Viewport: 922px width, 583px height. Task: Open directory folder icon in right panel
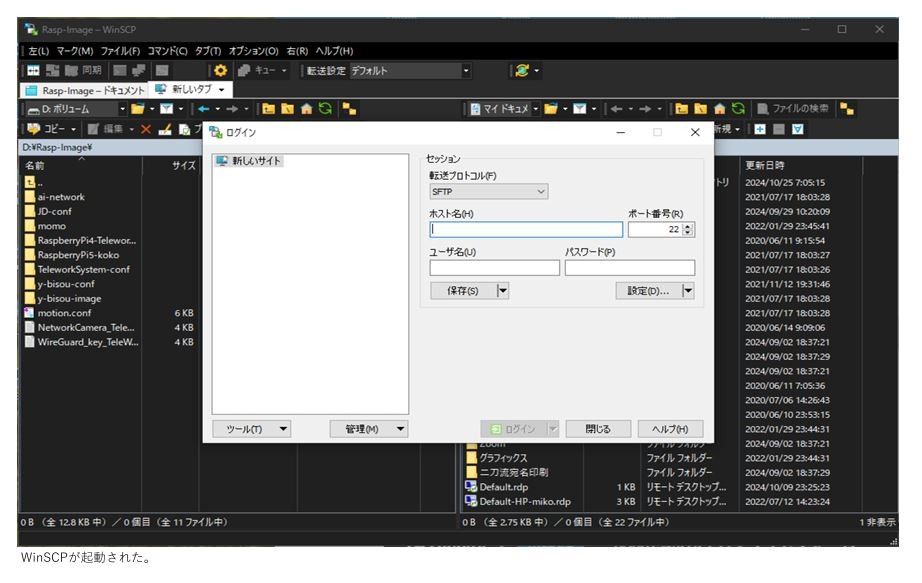551,109
